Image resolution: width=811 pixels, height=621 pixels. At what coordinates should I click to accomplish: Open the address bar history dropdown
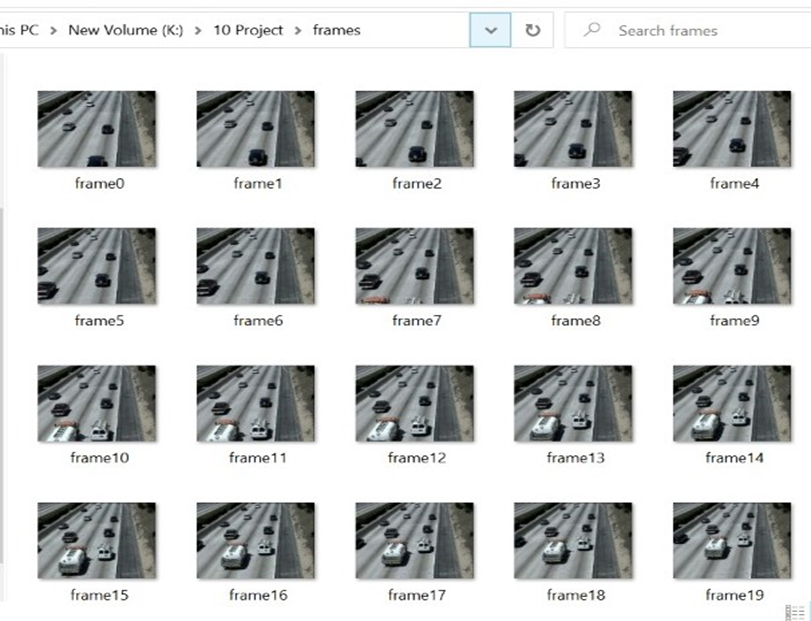(x=490, y=31)
